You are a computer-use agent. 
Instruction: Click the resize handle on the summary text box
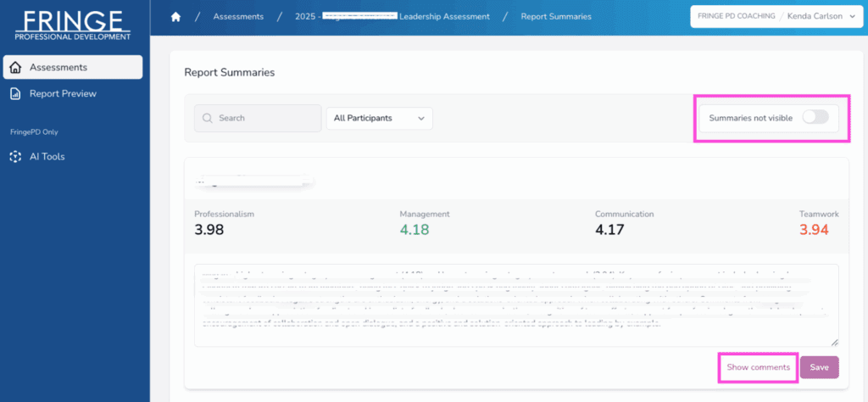pyautogui.click(x=834, y=342)
